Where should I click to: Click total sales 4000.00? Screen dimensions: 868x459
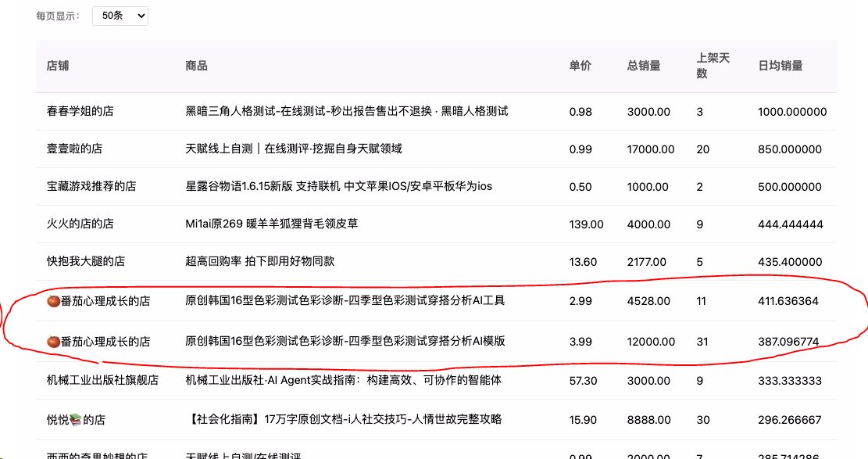pyautogui.click(x=648, y=224)
